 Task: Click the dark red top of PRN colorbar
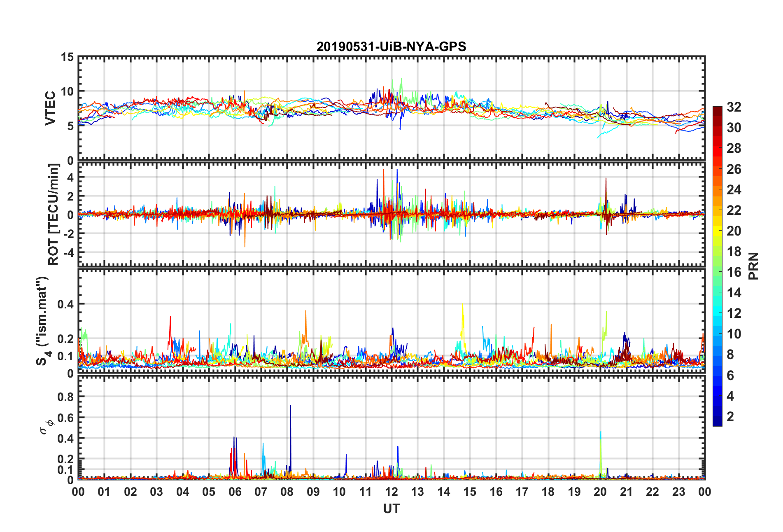point(718,111)
